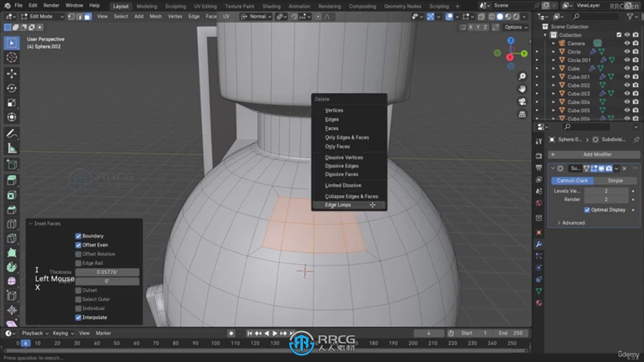Toggle Interpolate checkbox in Inset Faces
Screen dimensions: 644x362
pos(78,317)
